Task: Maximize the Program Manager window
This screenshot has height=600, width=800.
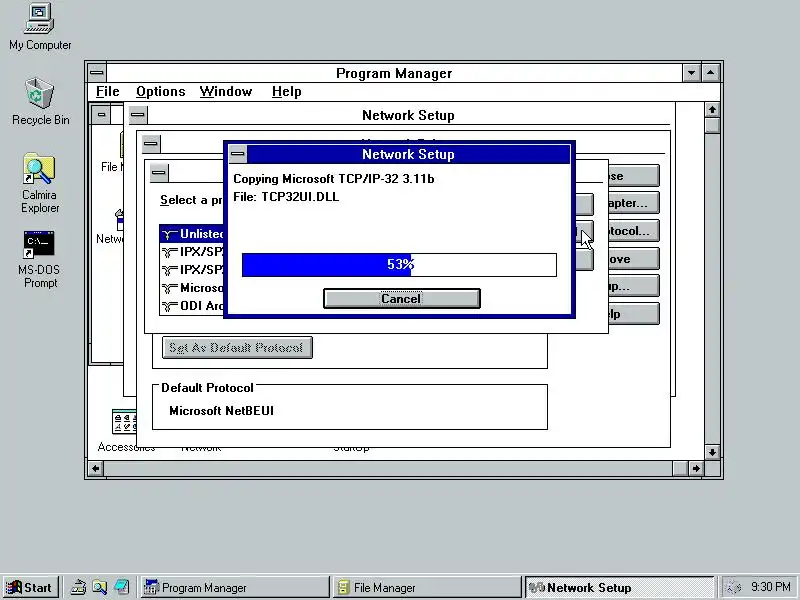Action: tap(711, 73)
